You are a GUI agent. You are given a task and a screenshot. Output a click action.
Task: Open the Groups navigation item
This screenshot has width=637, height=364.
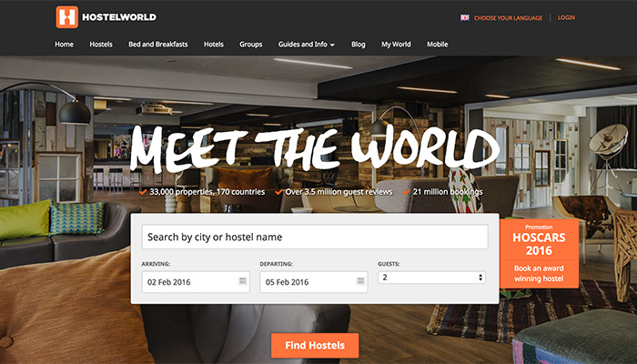point(250,45)
